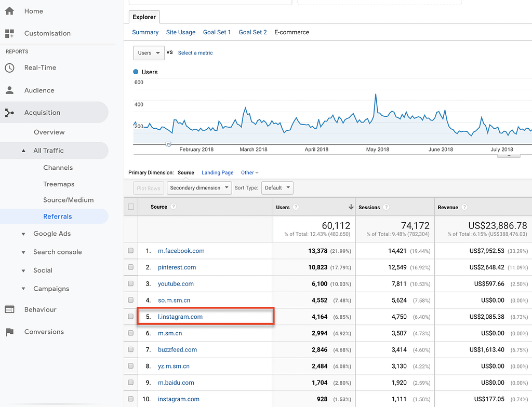Open the pinterest.com referral link
The height and width of the screenshot is (407, 532).
[177, 267]
